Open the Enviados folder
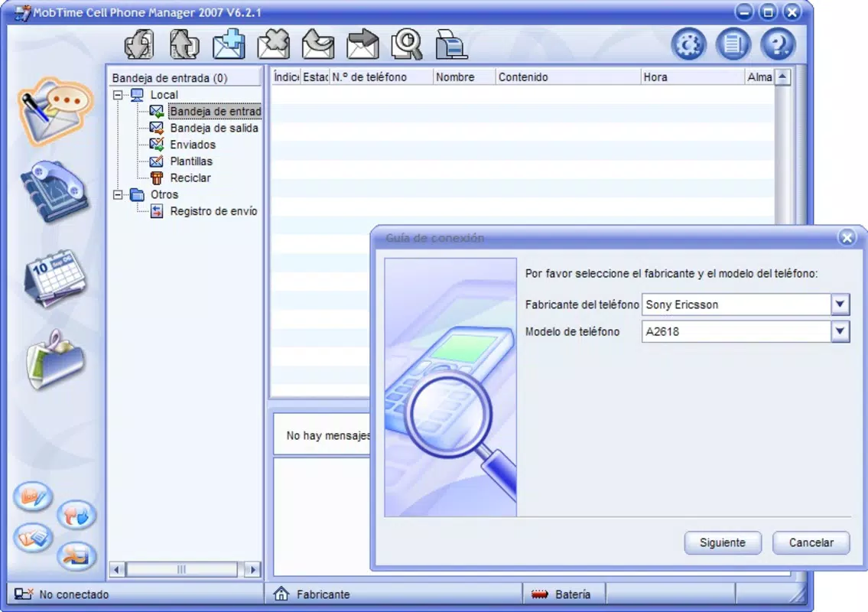This screenshot has width=868, height=612. pyautogui.click(x=193, y=145)
